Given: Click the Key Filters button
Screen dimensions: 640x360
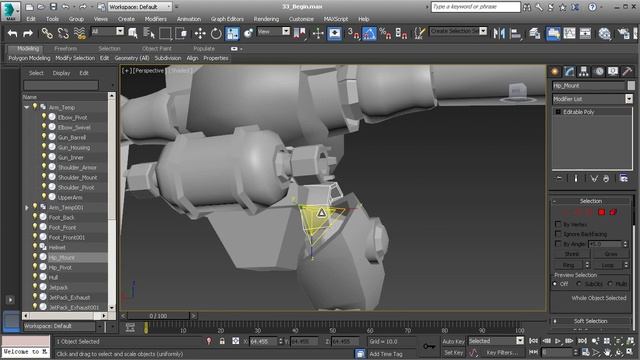Looking at the screenshot, I should point(501,352).
